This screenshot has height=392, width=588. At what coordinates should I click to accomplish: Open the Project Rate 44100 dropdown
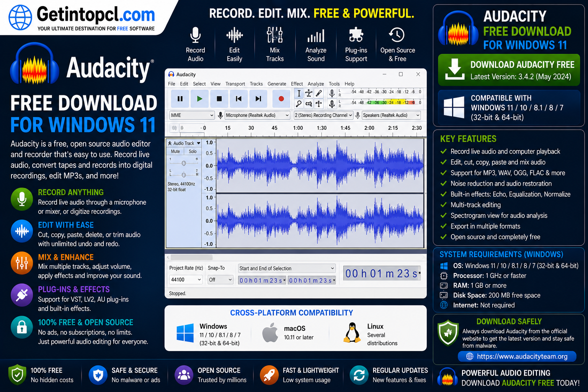[x=186, y=280]
